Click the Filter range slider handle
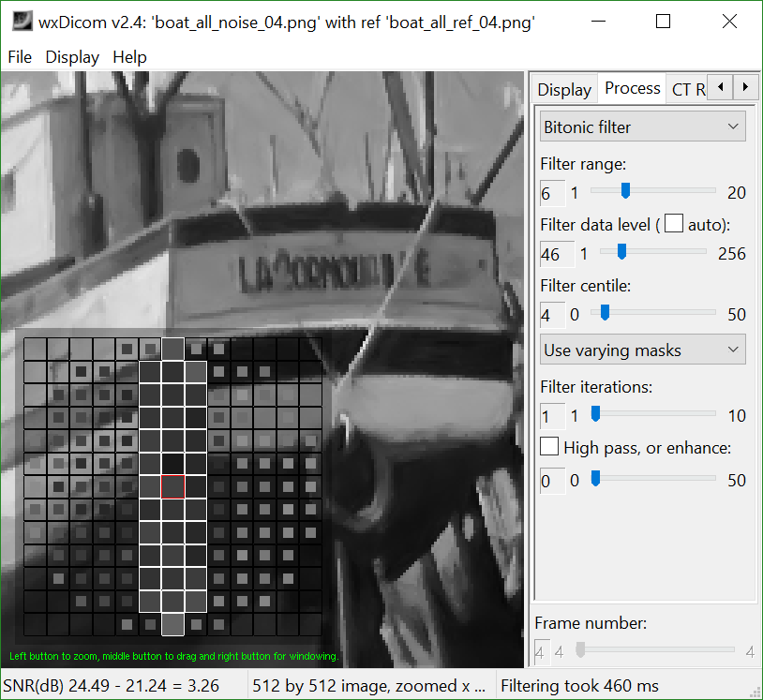Screen dimensions: 763x700 coord(625,190)
